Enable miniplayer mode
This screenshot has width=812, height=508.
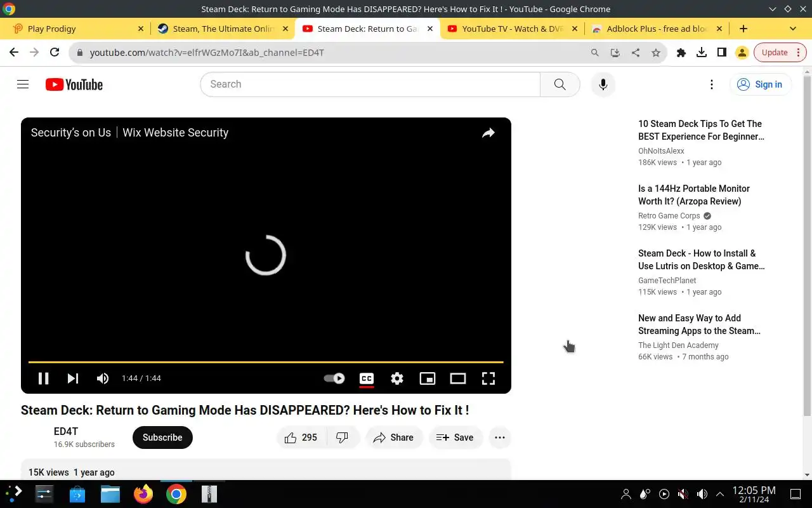pyautogui.click(x=428, y=378)
